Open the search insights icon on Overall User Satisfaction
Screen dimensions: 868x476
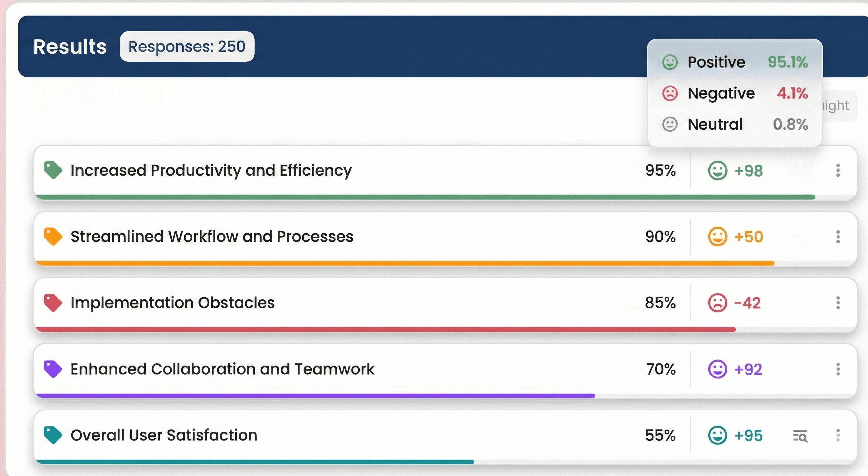pos(800,436)
